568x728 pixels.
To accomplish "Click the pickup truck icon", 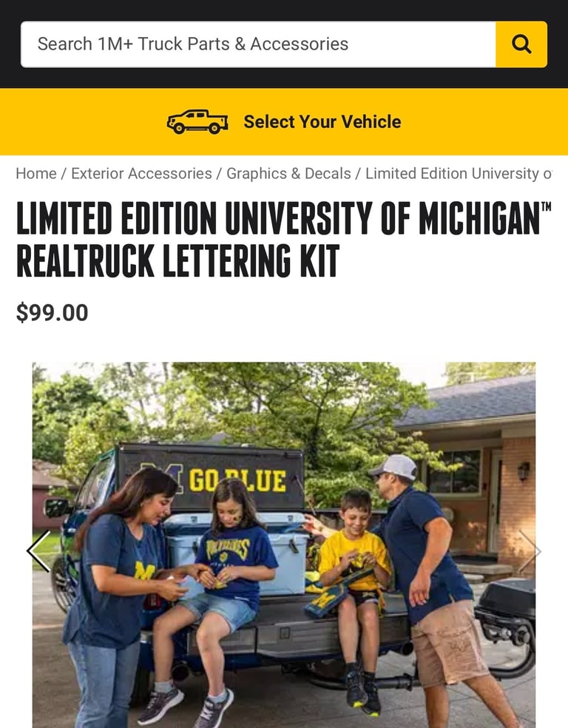I will (197, 122).
